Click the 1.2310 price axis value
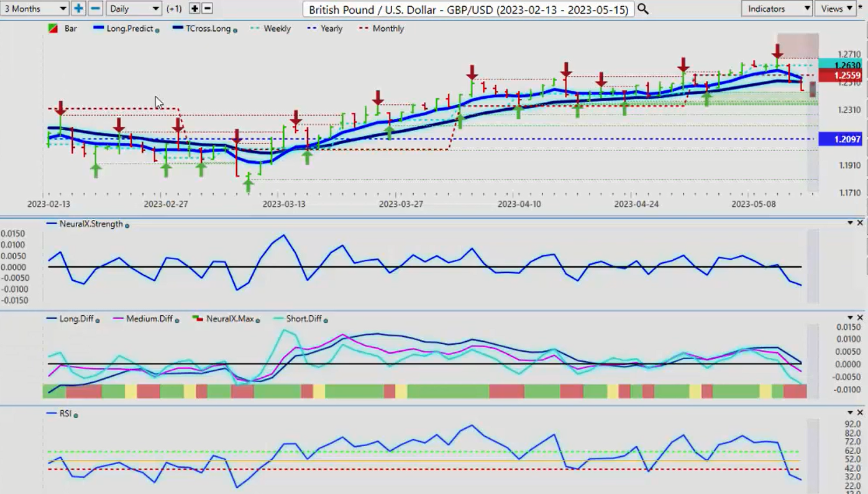The image size is (868, 494). pos(849,110)
